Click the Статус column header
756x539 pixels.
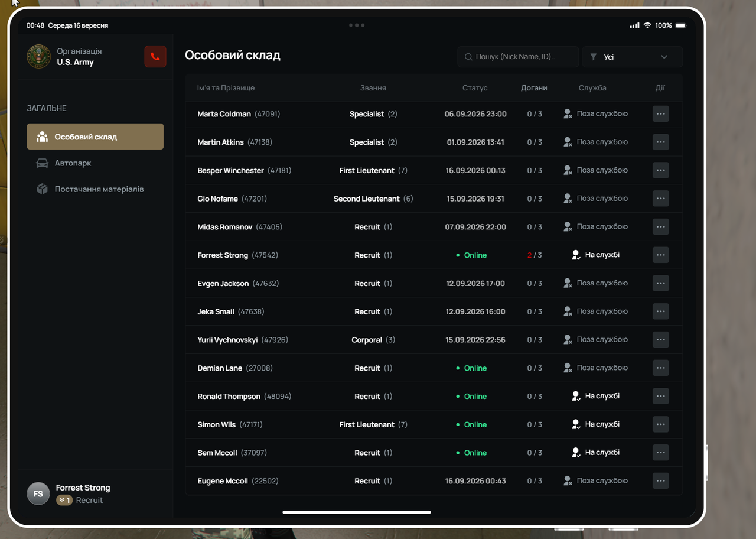point(475,87)
